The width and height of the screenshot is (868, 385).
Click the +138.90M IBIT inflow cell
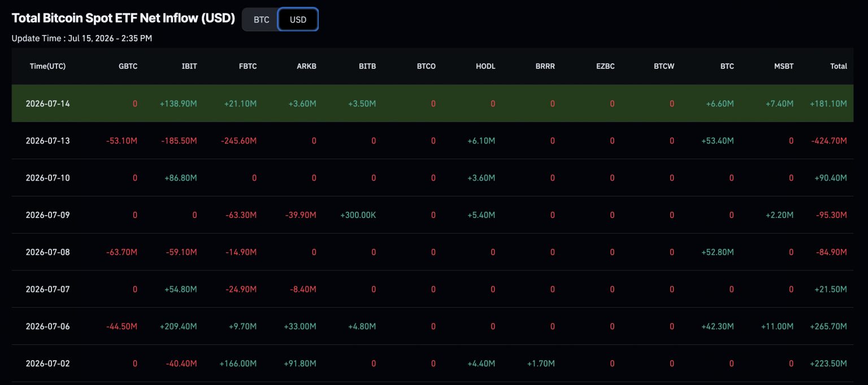tap(179, 104)
